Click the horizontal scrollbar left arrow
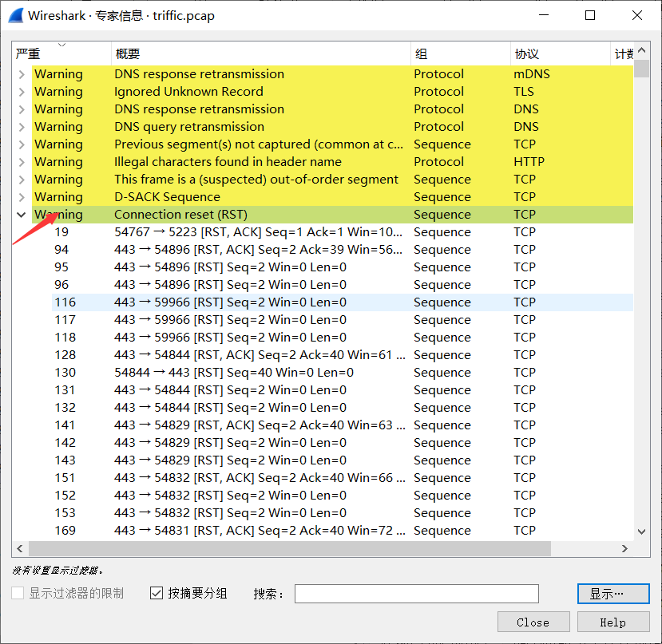662x644 pixels. click(x=19, y=548)
